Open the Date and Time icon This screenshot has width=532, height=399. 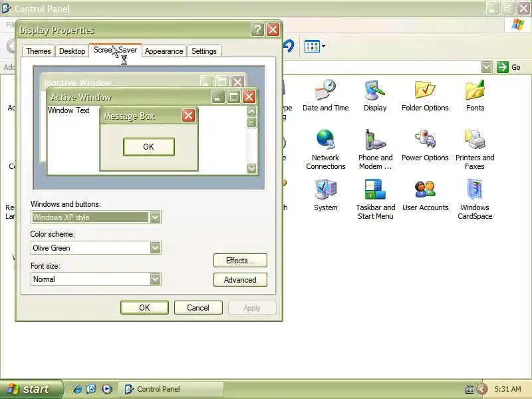click(x=325, y=96)
